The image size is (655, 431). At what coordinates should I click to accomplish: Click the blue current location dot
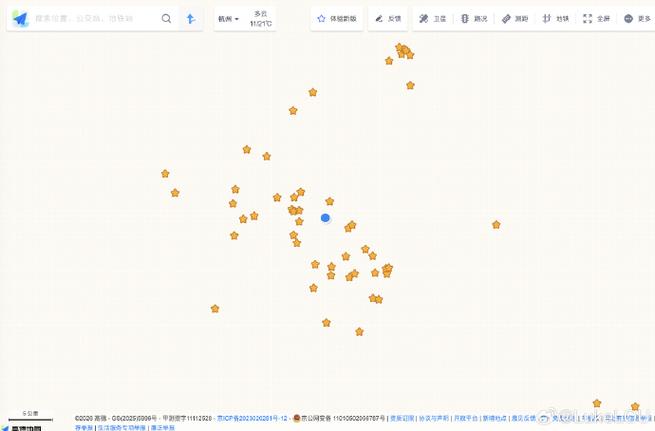pyautogui.click(x=325, y=218)
